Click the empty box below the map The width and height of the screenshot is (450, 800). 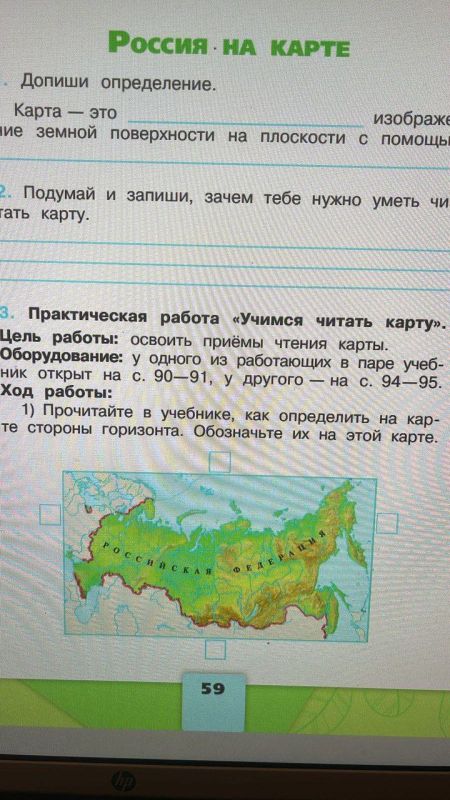pyautogui.click(x=215, y=649)
